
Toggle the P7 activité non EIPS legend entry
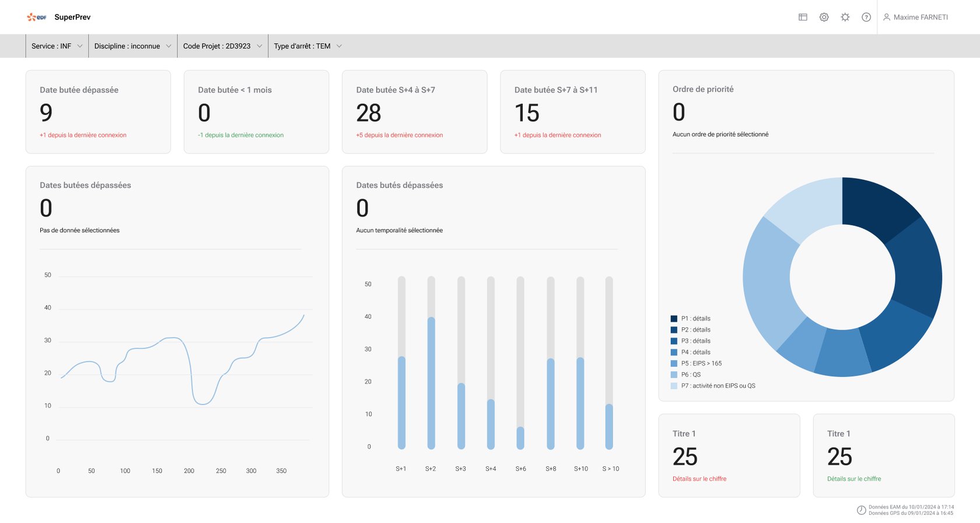[717, 386]
